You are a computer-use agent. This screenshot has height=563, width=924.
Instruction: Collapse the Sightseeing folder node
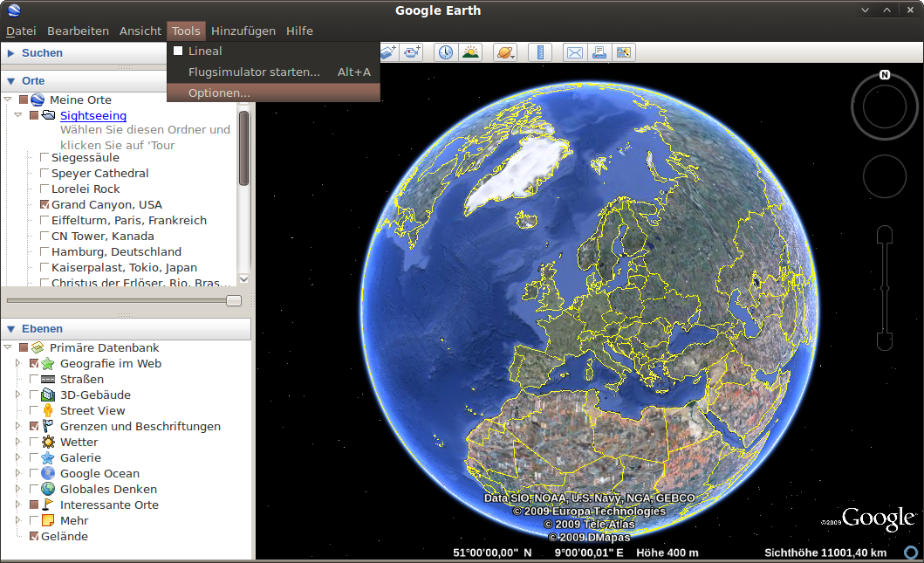(18, 114)
